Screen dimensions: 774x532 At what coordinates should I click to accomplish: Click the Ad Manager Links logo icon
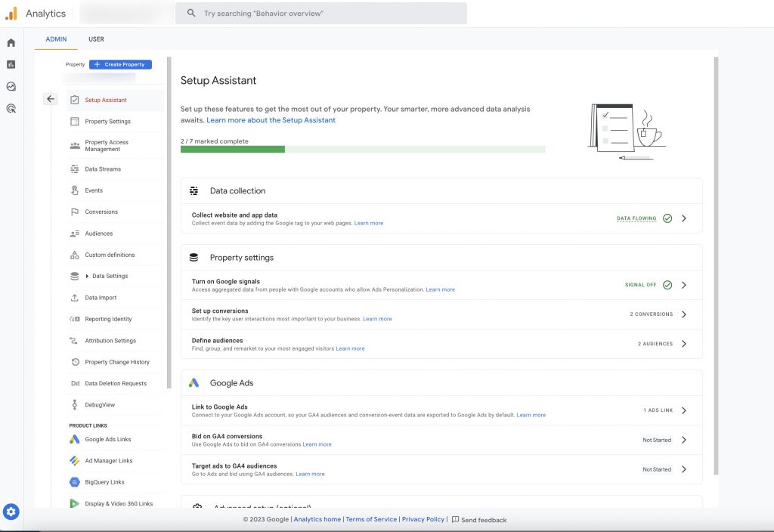click(75, 460)
